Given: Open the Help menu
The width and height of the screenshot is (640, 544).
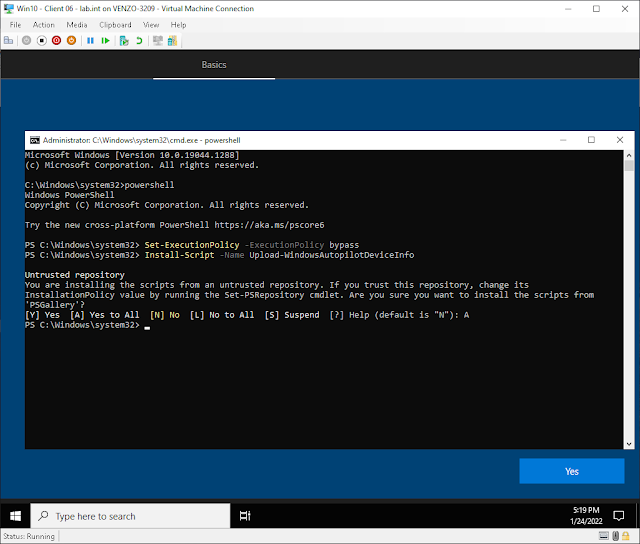Looking at the screenshot, I should [178, 25].
